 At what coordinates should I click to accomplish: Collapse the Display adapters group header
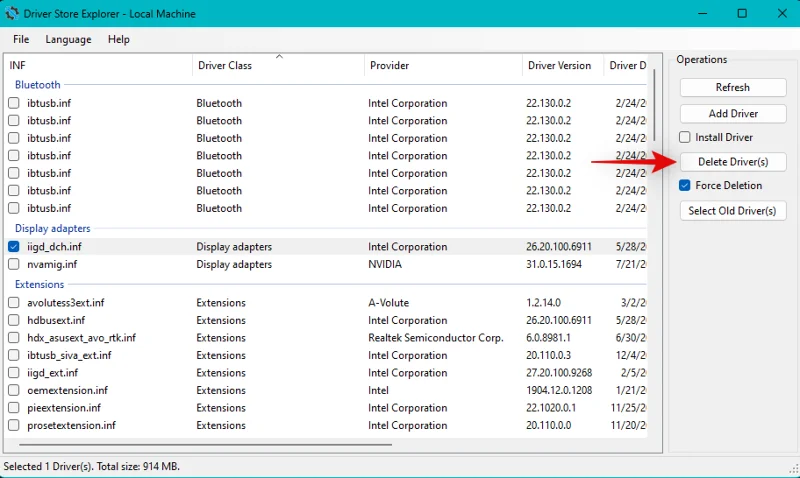53,228
